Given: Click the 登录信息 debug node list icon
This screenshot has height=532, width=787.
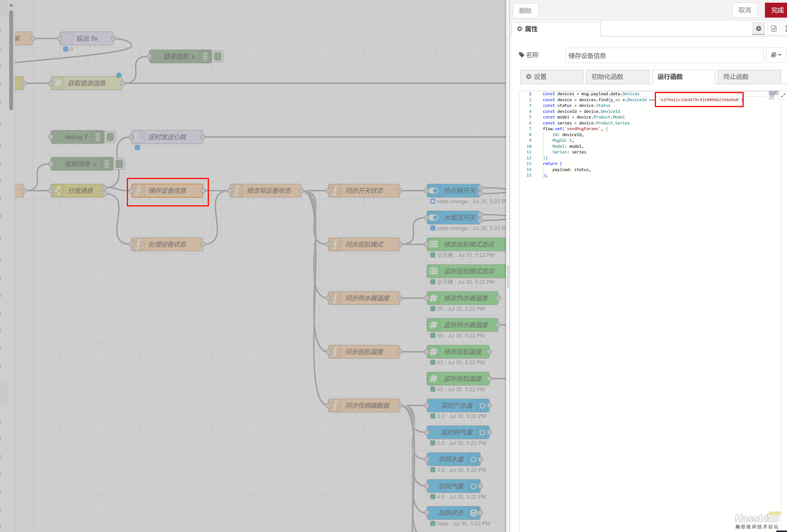Looking at the screenshot, I should pos(205,56).
